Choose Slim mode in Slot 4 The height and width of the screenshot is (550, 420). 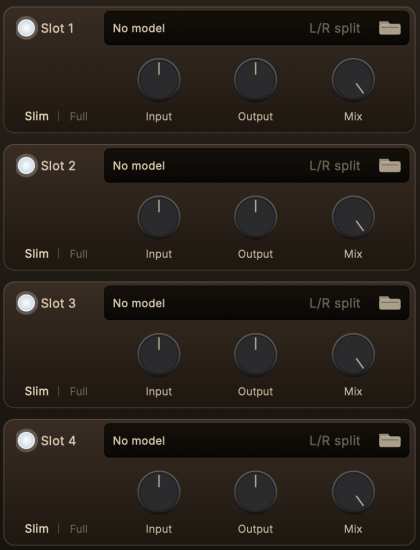pyautogui.click(x=36, y=529)
